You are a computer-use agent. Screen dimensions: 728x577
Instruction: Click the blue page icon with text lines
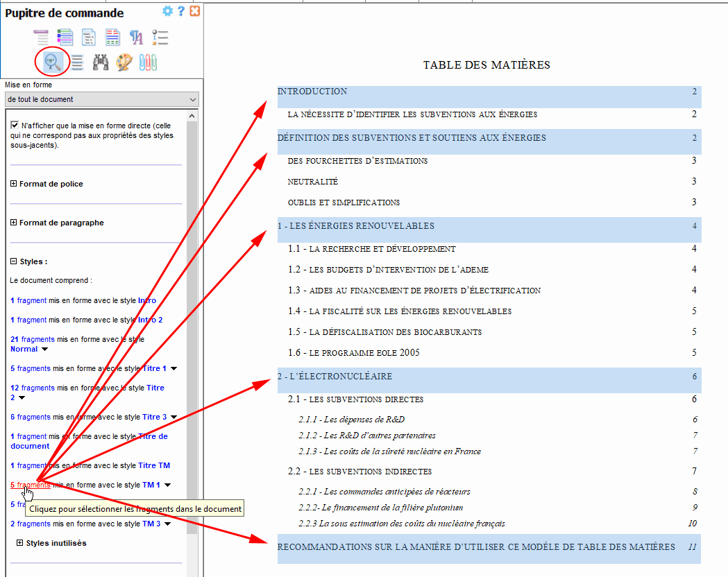[89, 37]
